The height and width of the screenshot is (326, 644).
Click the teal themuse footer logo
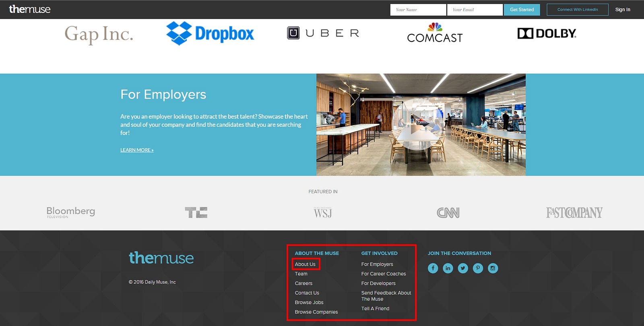[161, 258]
